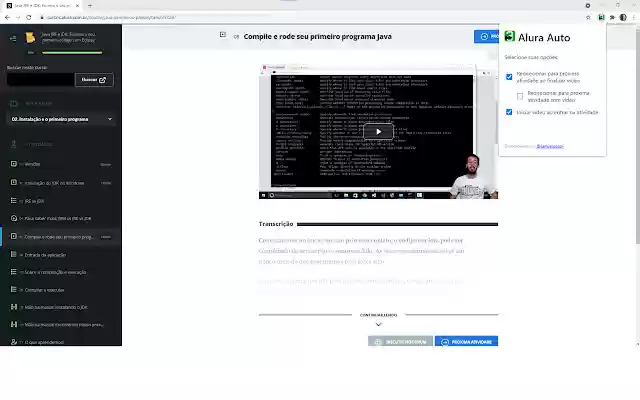640x400 pixels.
Task: Click the Buscar button with external-link icon
Action: (x=94, y=80)
